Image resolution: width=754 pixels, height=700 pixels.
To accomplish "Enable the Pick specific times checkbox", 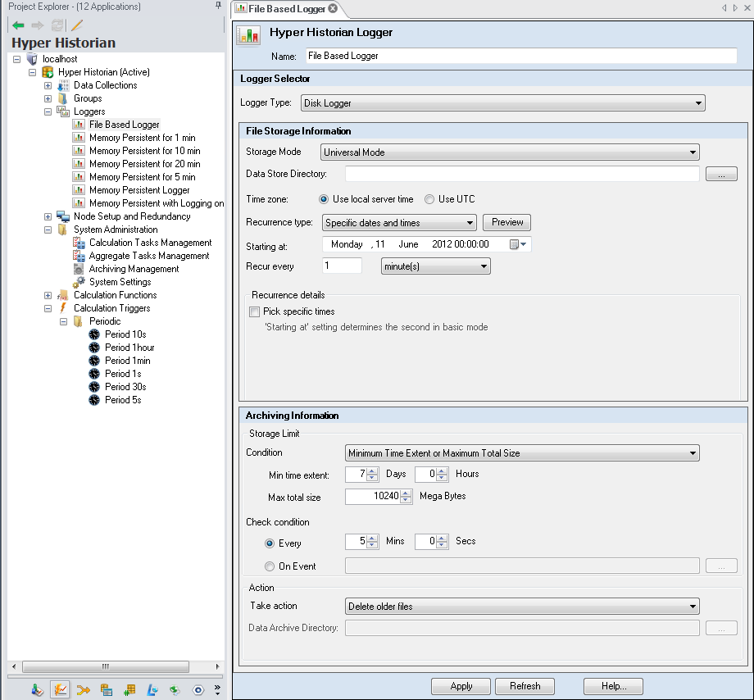I will pos(255,311).
